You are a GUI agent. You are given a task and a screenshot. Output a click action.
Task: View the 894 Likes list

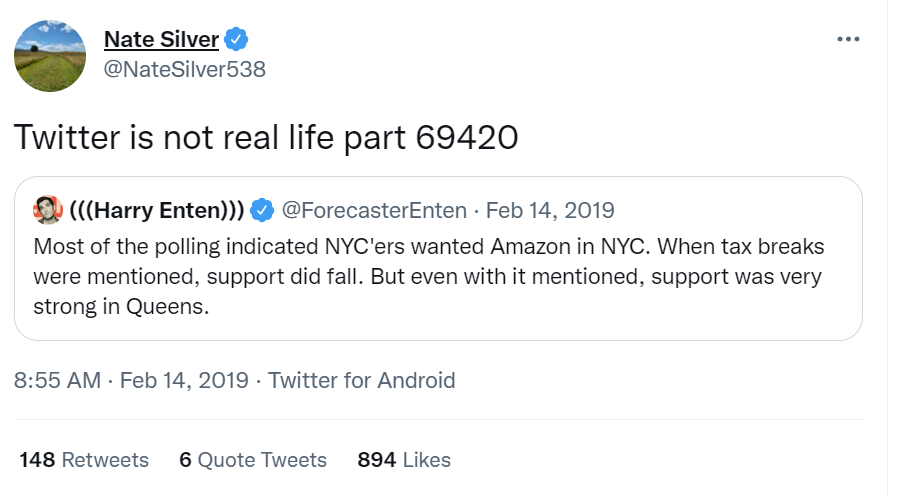tap(404, 460)
